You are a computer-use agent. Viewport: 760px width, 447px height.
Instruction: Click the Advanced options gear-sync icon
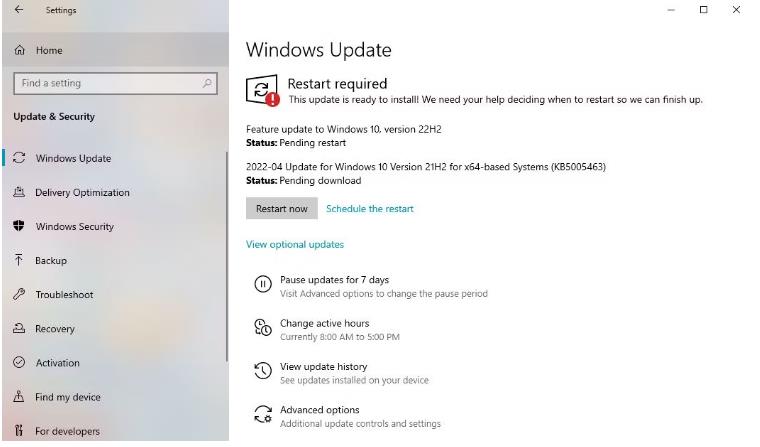click(x=263, y=414)
